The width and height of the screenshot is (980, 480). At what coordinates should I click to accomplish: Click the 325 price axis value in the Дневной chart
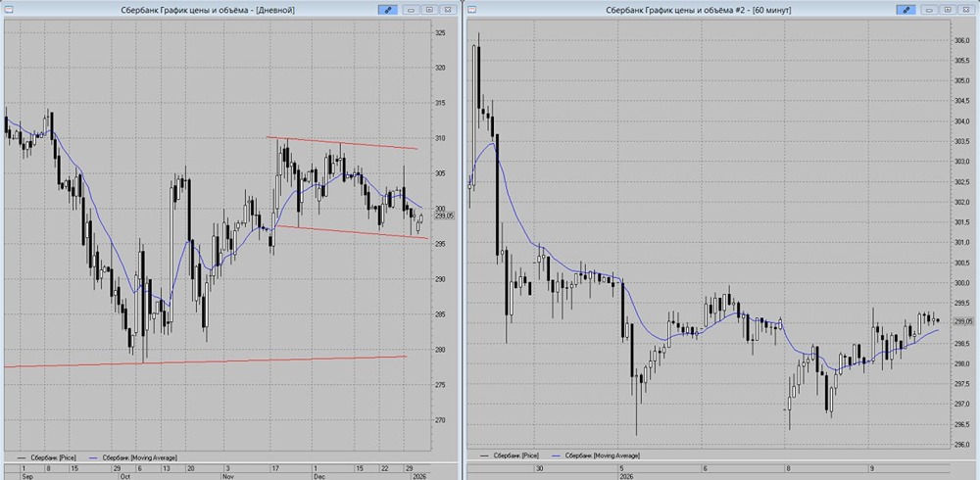[441, 32]
